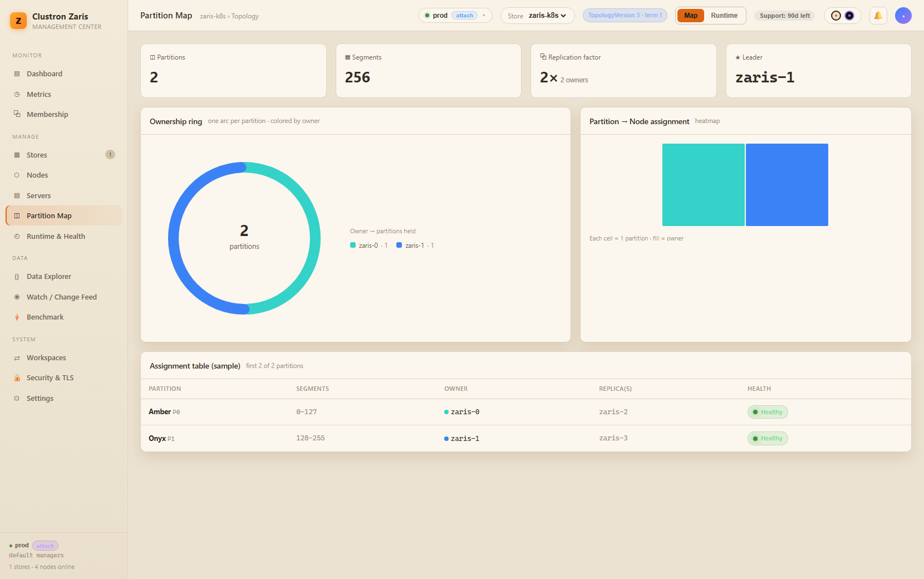924x579 pixels.
Task: Click the blue zaris-1 legend swatch
Action: click(399, 245)
